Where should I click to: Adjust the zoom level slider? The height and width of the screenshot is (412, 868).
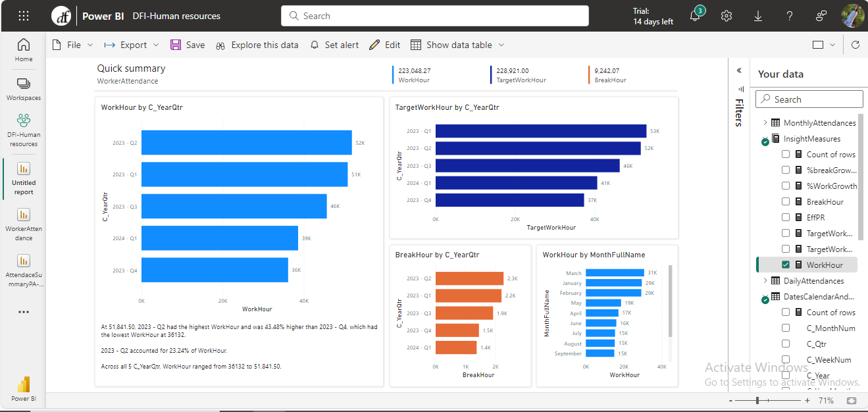(758, 400)
